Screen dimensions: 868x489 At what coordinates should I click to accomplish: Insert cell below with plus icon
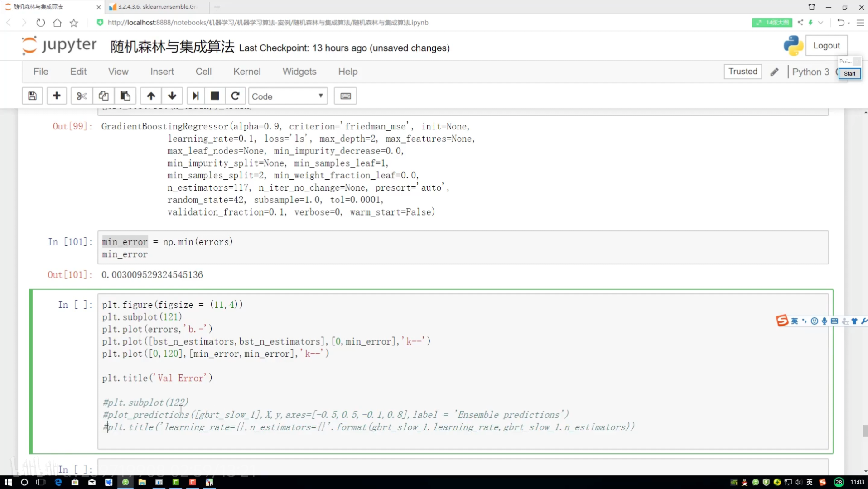(x=57, y=96)
